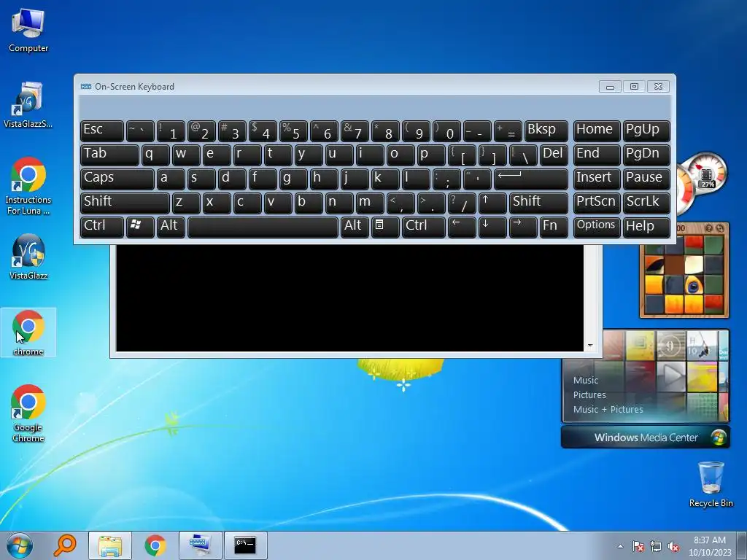
Task: Toggle the ScrLk key
Action: pyautogui.click(x=646, y=203)
